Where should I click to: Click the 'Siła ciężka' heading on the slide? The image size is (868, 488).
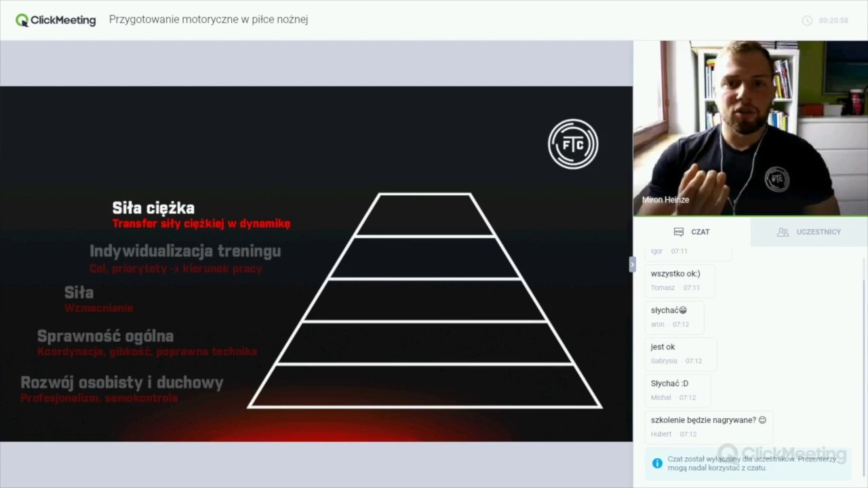(153, 208)
